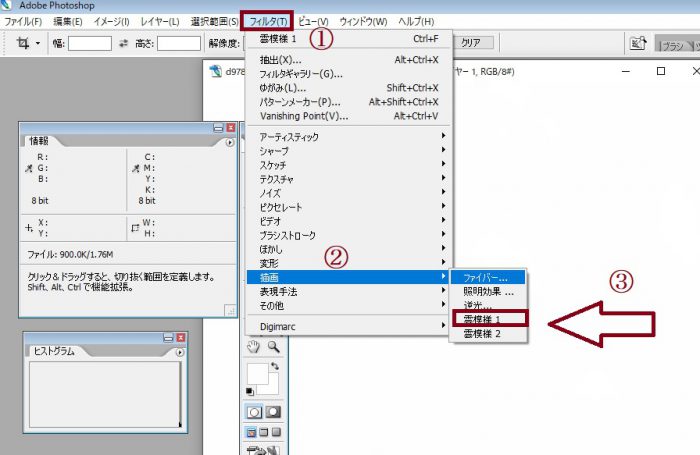Expand the ブラシストローク submenu
This screenshot has width=700, height=455.
349,235
